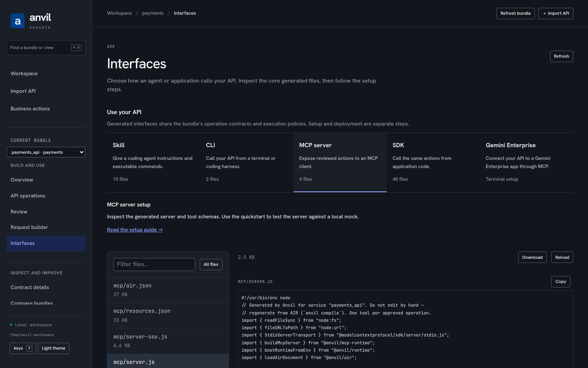Open the Read the setup guide link
This screenshot has height=368, width=588.
coord(135,230)
